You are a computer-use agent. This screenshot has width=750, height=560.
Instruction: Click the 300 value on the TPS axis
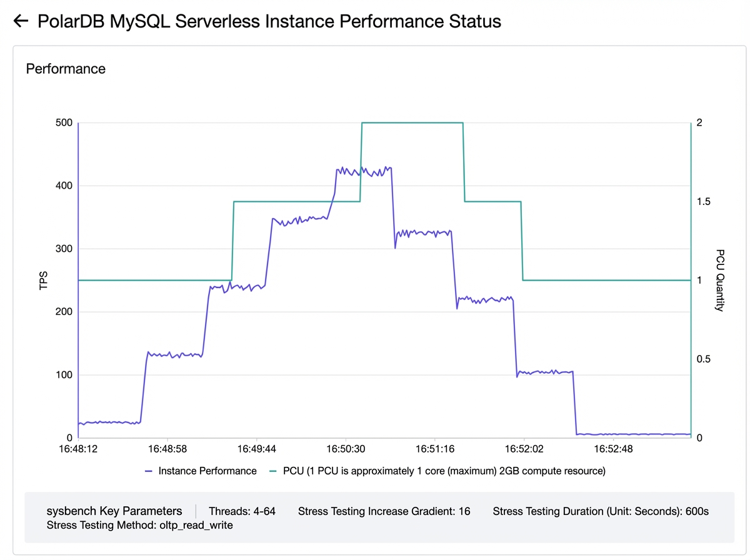[x=64, y=249]
